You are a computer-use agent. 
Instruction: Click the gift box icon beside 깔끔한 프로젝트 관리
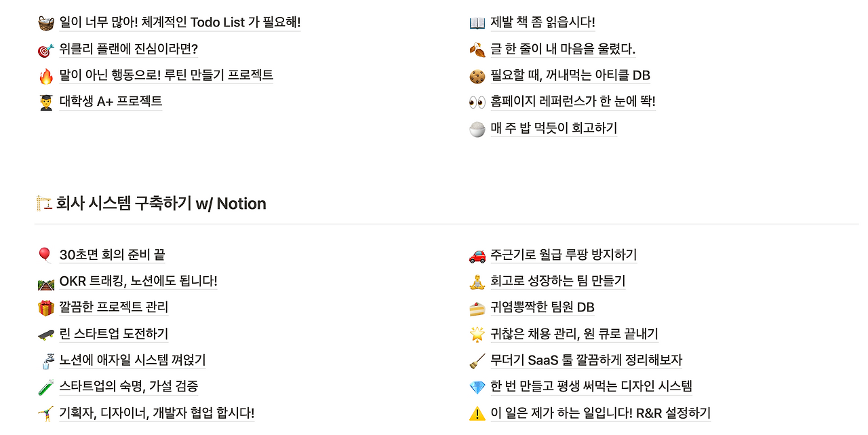45,308
